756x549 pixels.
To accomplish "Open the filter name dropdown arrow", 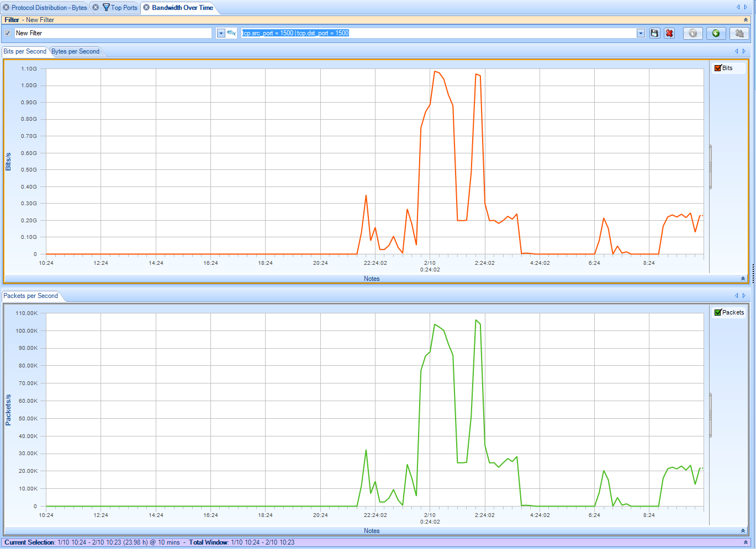I will click(221, 33).
